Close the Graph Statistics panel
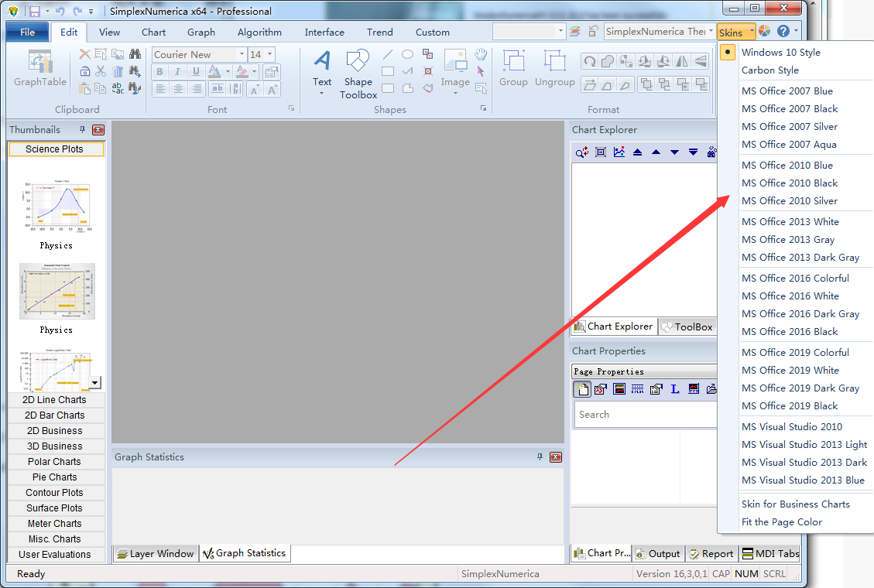The image size is (874, 588). [x=556, y=457]
